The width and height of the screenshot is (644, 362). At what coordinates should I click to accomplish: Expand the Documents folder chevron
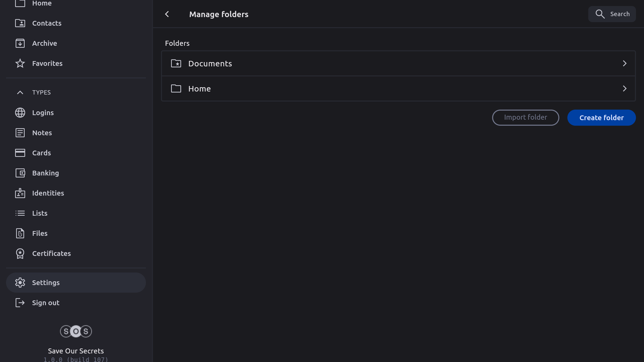coord(624,63)
